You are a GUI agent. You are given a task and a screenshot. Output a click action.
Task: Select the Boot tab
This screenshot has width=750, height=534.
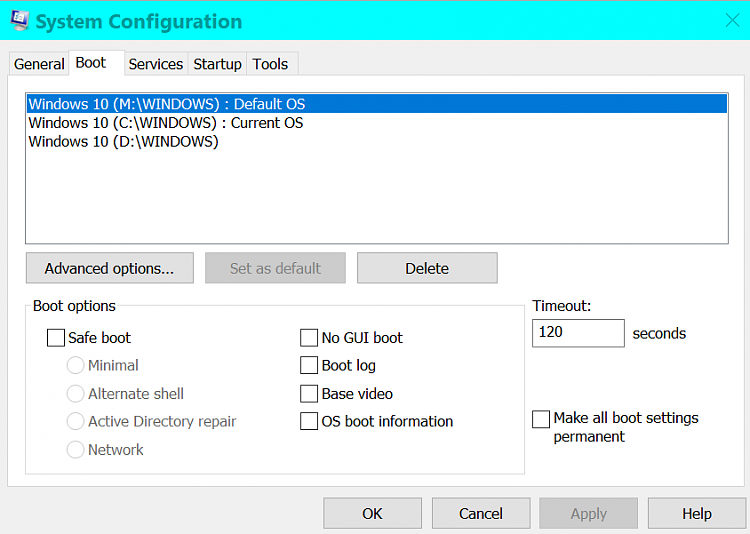[96, 63]
